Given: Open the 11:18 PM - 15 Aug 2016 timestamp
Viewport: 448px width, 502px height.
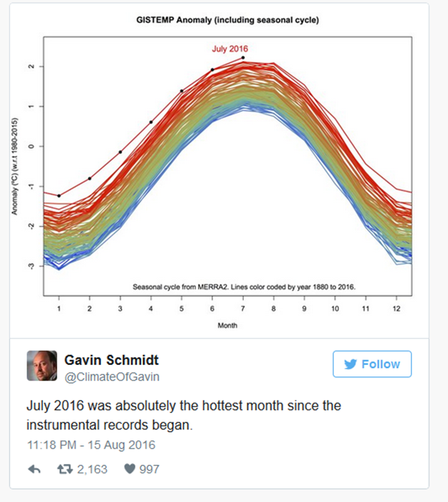Looking at the screenshot, I should point(91,445).
